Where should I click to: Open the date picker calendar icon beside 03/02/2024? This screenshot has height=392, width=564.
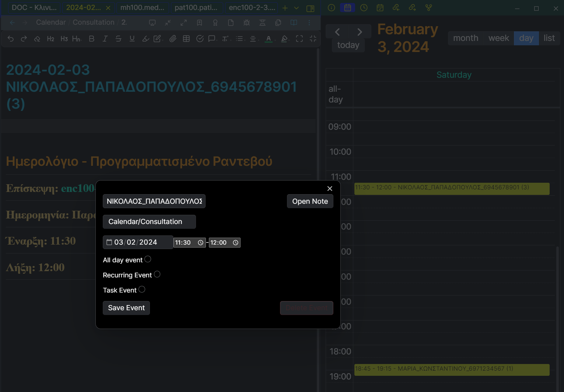click(109, 242)
